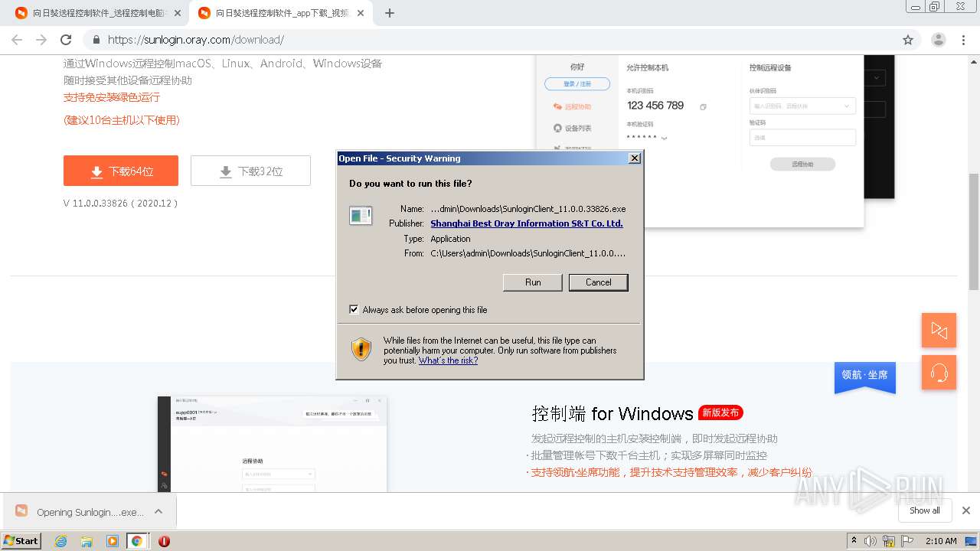The image size is (980, 551).
Task: Click the address bar URL
Action: coord(196,40)
